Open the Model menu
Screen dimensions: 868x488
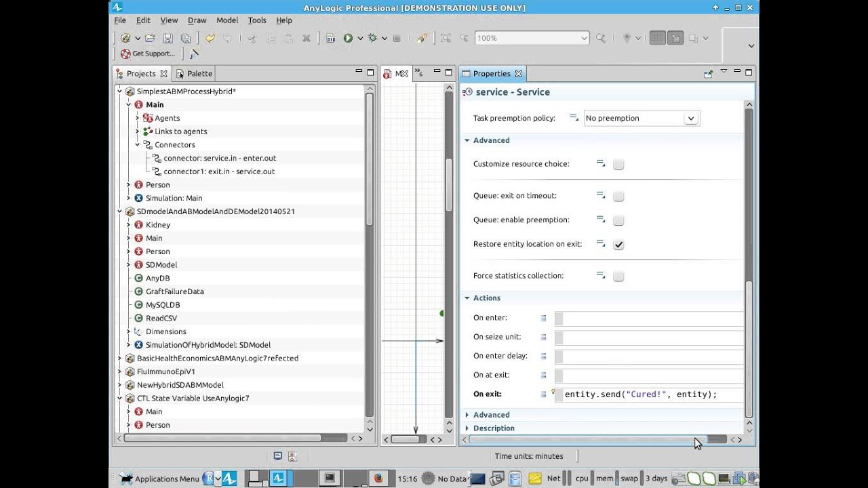[227, 20]
